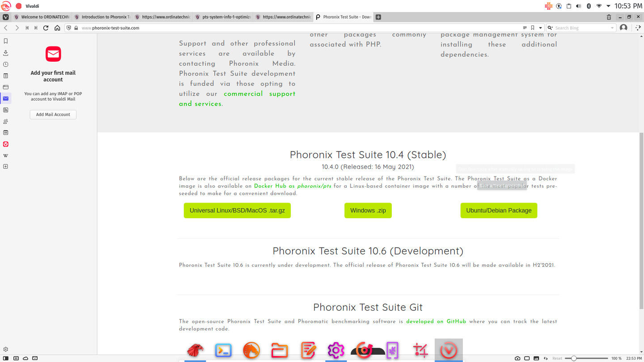
Task: Open Vivaldi settings gear in sidebar
Action: point(6,349)
